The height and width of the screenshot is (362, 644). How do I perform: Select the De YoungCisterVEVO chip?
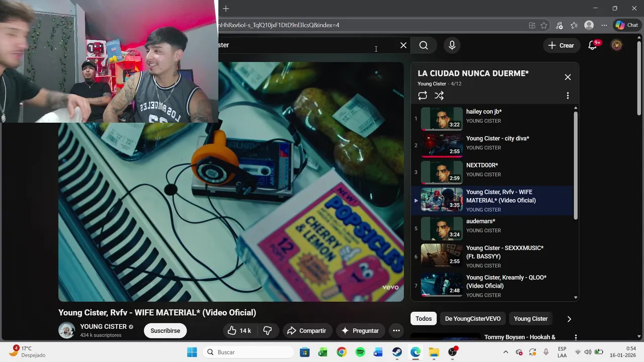(x=473, y=319)
